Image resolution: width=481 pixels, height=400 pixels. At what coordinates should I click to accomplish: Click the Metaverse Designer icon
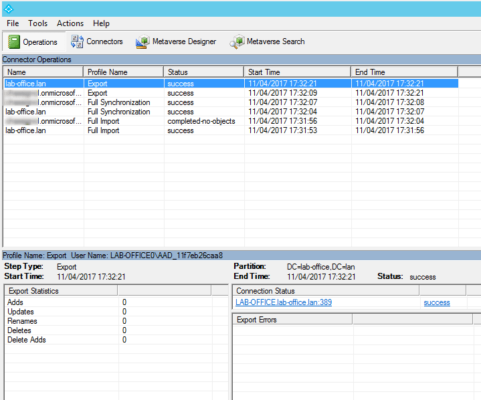pos(143,42)
